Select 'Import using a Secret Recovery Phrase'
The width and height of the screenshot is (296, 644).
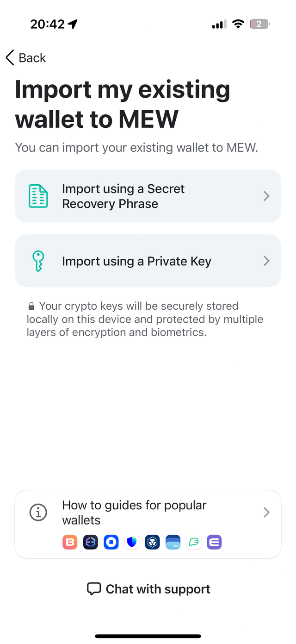[123, 196]
